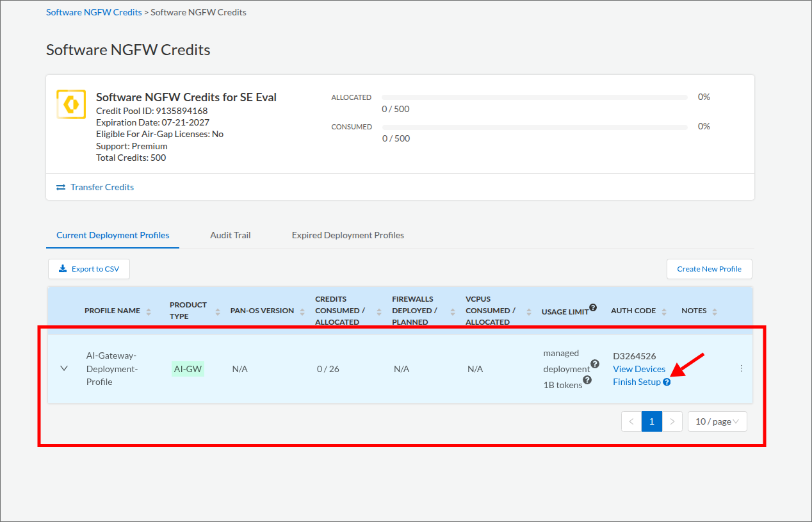
Task: Click the 0 / 26 credits value
Action: tap(328, 369)
